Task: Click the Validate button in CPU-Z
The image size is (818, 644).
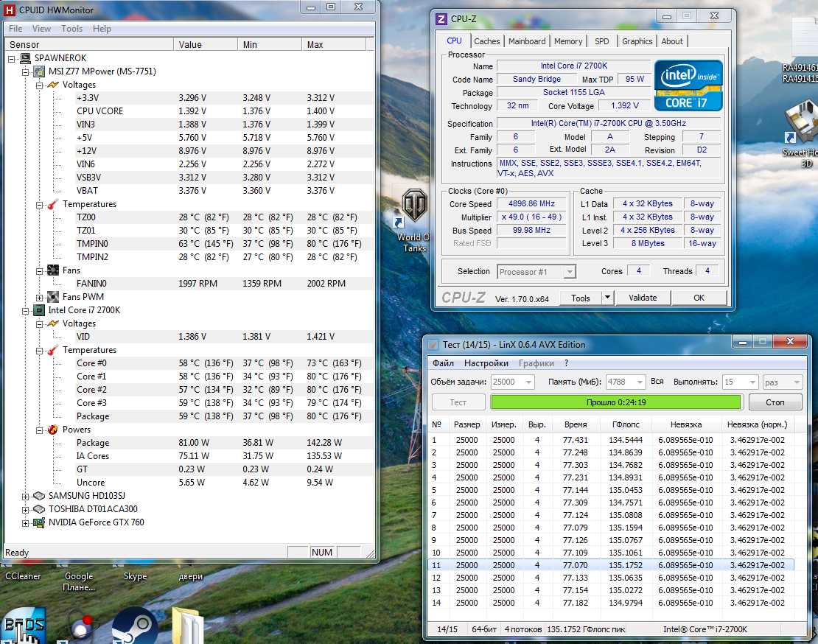Action: click(x=642, y=298)
